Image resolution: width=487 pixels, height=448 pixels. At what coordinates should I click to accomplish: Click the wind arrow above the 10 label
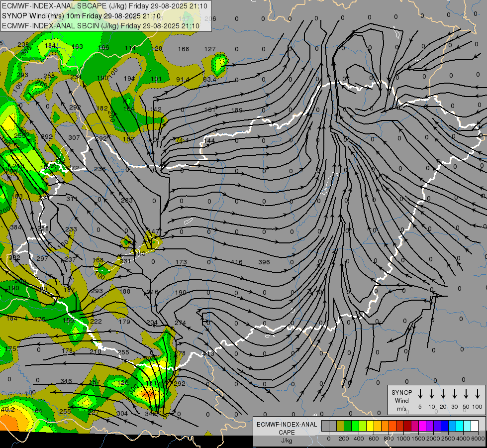pyautogui.click(x=432, y=394)
